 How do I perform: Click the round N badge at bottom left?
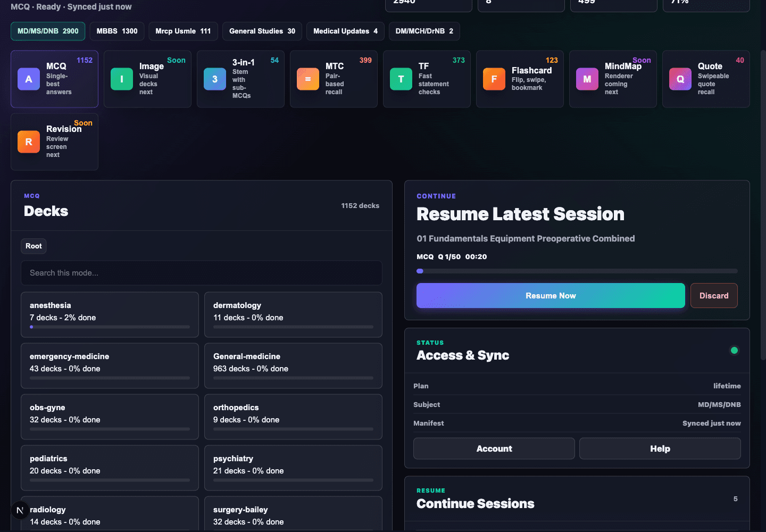(20, 510)
